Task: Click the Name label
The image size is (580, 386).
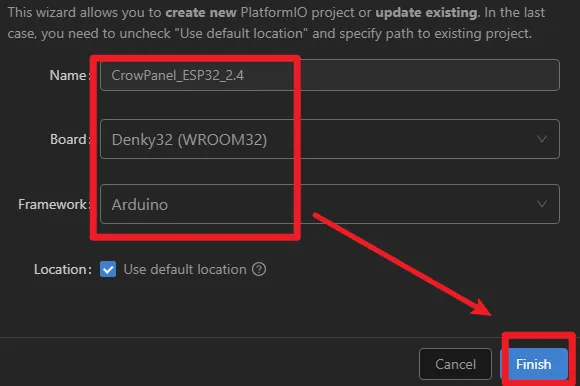Action: [70, 75]
